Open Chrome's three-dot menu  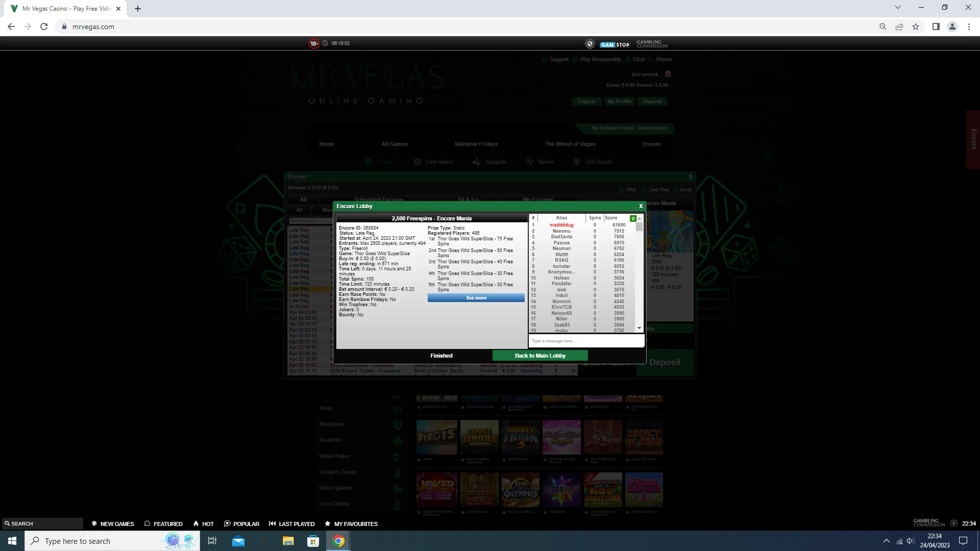coord(969,27)
